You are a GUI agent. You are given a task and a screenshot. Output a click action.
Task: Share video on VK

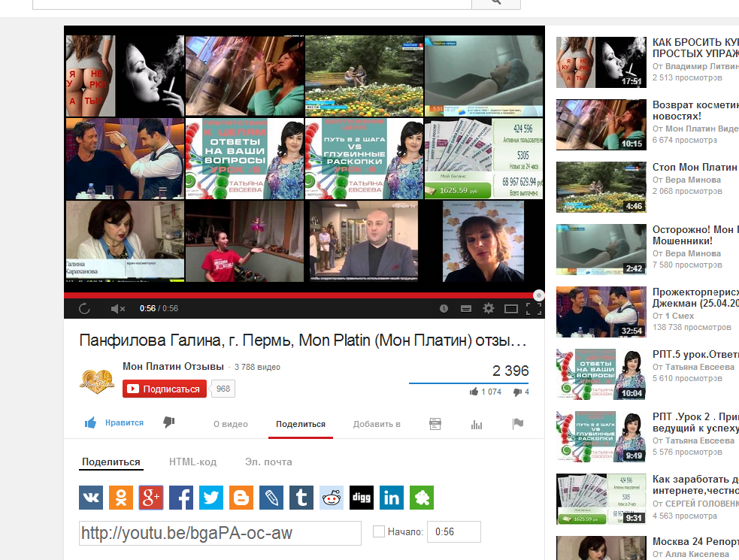coord(91,498)
